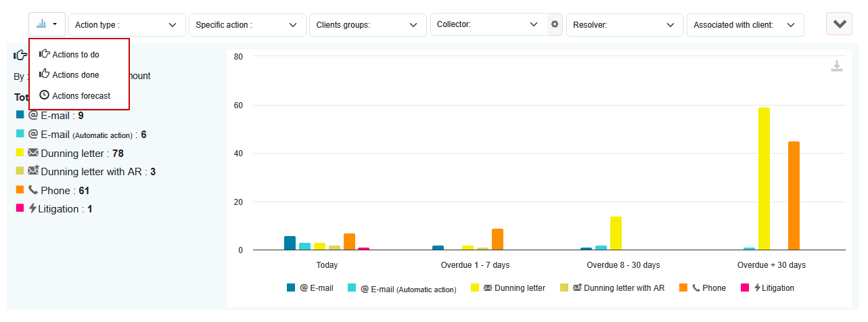Select Actions to do from the menu
Screen dimensions: 868x322
point(75,55)
